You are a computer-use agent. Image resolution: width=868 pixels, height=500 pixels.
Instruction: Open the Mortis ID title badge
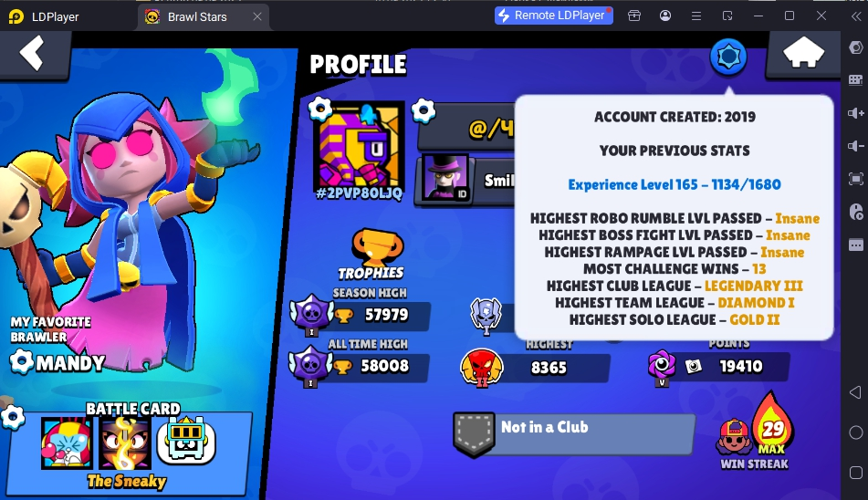click(446, 179)
